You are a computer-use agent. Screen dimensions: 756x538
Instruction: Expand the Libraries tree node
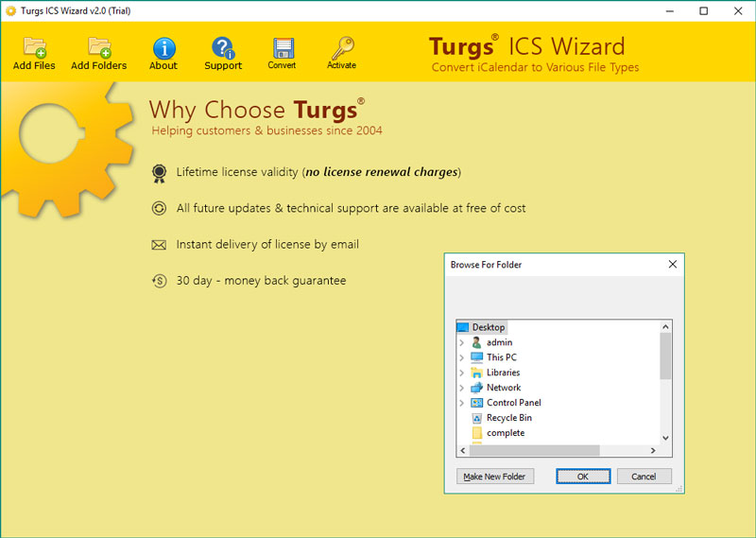click(461, 373)
